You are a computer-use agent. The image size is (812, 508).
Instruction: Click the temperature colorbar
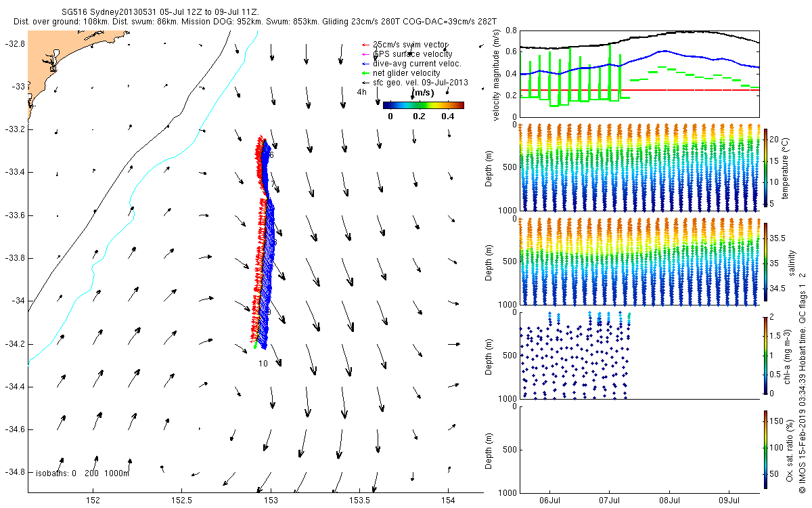766,167
